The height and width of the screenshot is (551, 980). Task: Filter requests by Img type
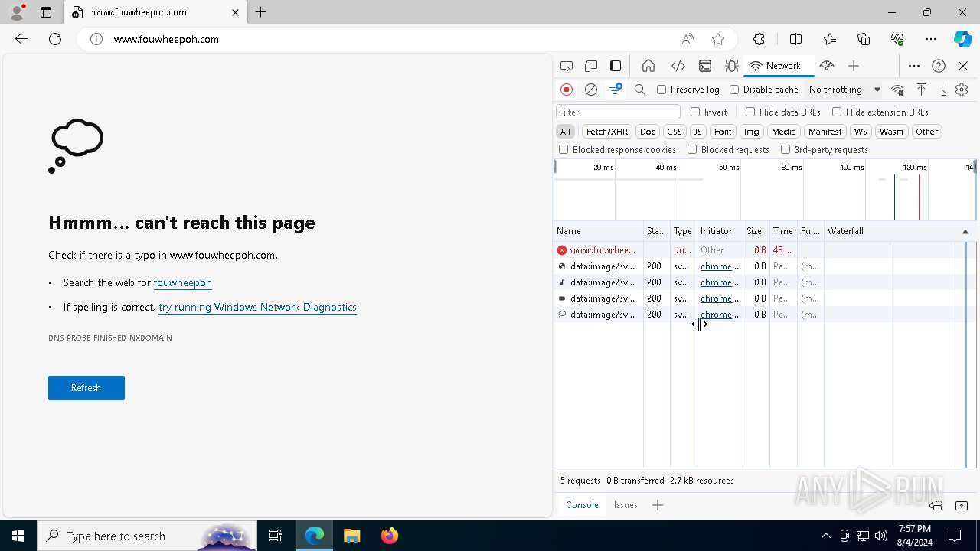[752, 132]
